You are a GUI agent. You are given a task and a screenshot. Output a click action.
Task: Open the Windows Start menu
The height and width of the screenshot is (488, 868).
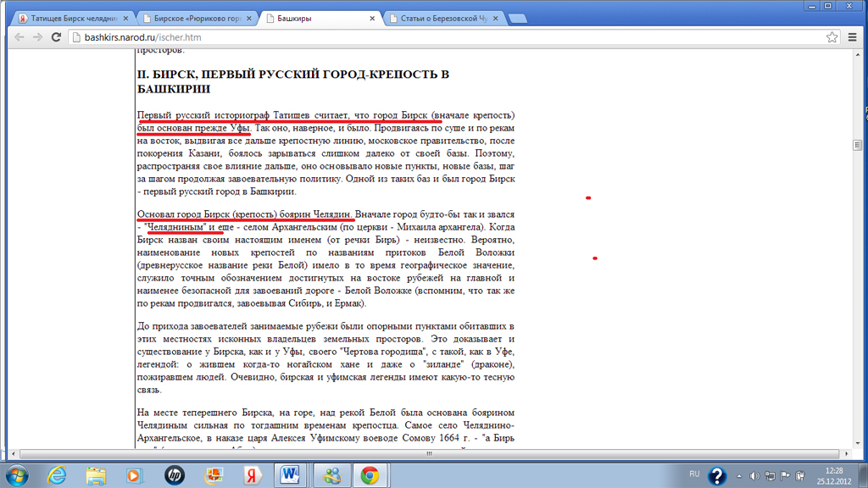17,475
